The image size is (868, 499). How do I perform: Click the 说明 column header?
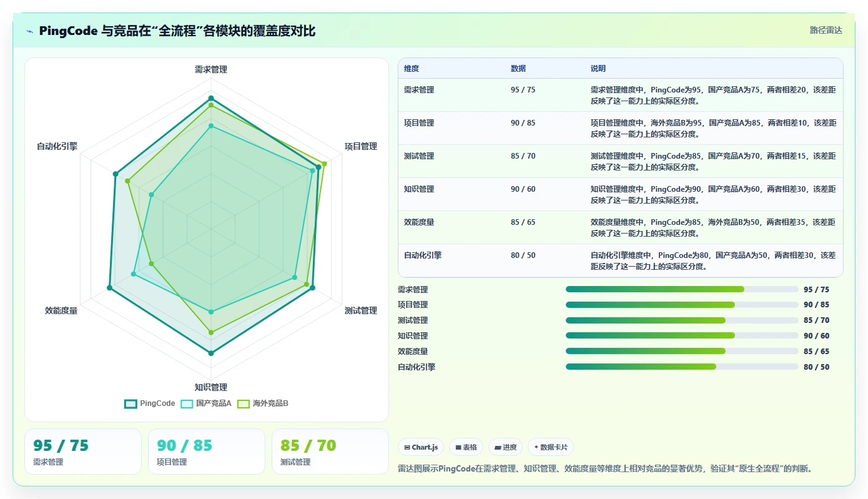pyautogui.click(x=598, y=69)
